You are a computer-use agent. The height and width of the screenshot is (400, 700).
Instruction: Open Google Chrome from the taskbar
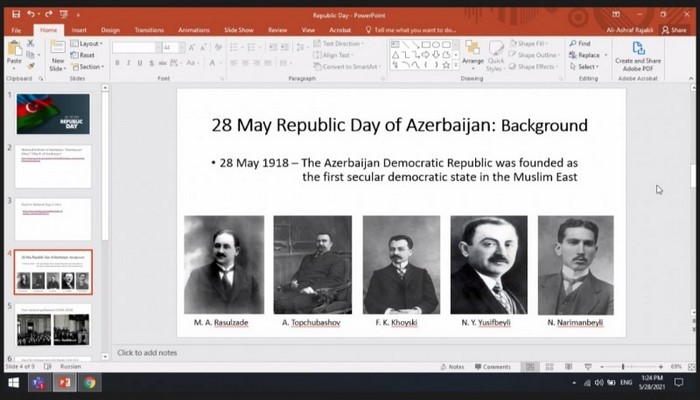coord(90,383)
